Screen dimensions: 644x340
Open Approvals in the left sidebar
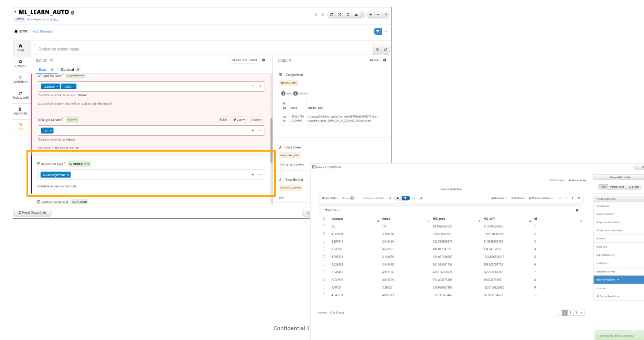point(21,111)
